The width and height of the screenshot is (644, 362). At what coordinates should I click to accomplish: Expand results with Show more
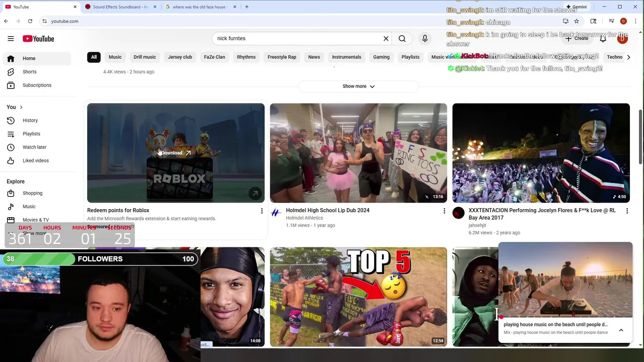(x=358, y=86)
